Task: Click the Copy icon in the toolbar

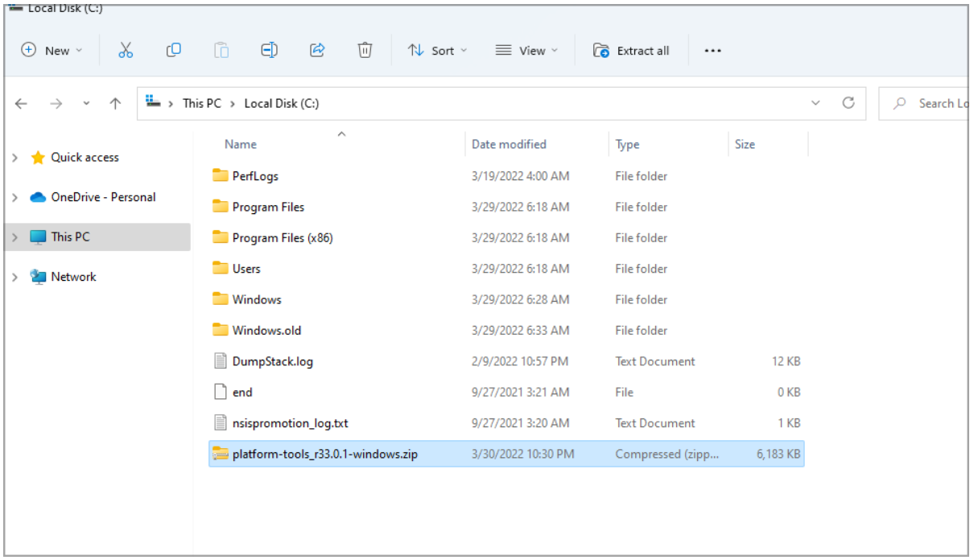Action: [173, 50]
